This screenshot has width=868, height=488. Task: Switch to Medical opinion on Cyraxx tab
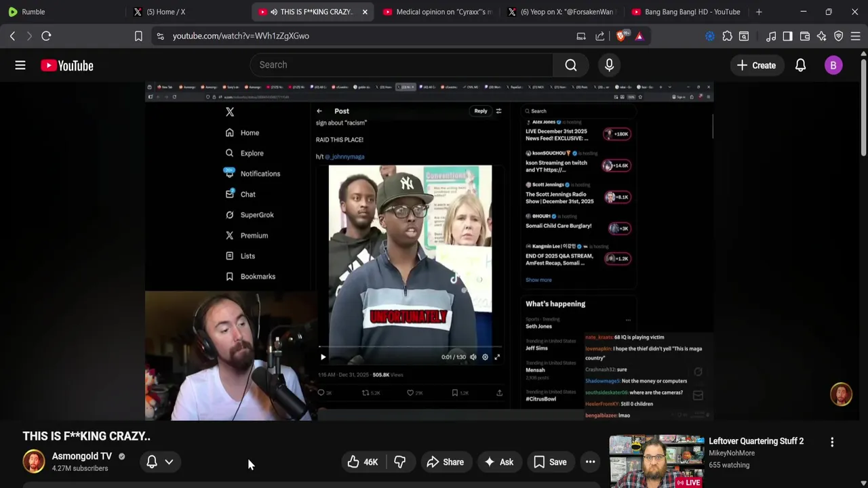(437, 12)
